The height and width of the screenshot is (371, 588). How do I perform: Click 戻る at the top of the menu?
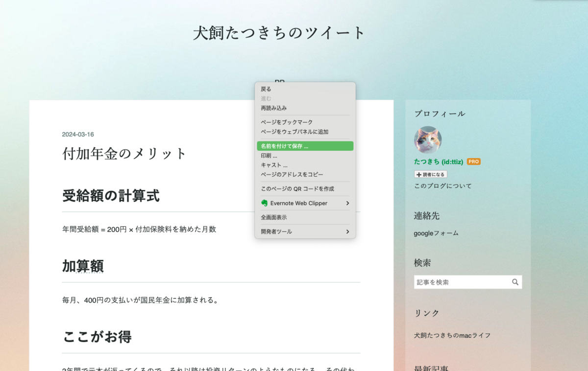(266, 89)
